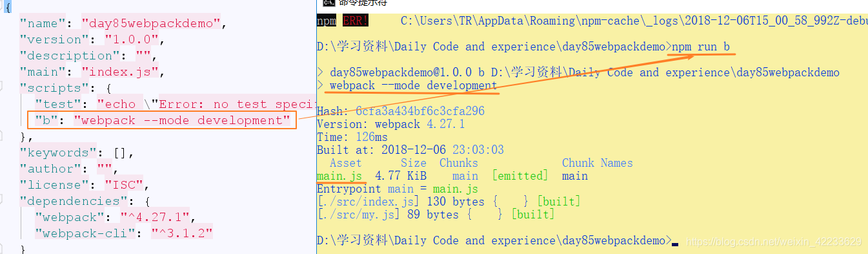Select the "day85webpackdemo" name value in editor
The height and width of the screenshot is (254, 868).
click(152, 24)
